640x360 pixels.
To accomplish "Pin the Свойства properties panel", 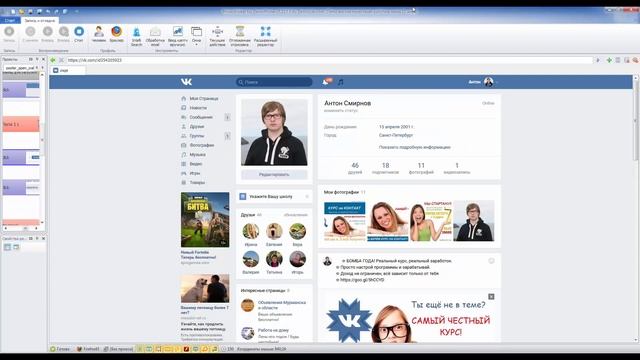I will (x=37, y=238).
